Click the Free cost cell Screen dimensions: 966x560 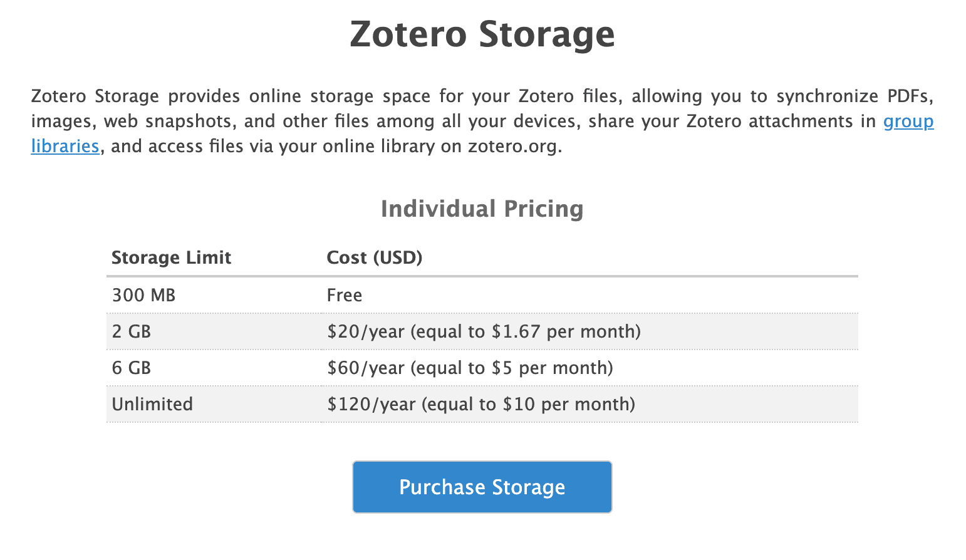344,295
